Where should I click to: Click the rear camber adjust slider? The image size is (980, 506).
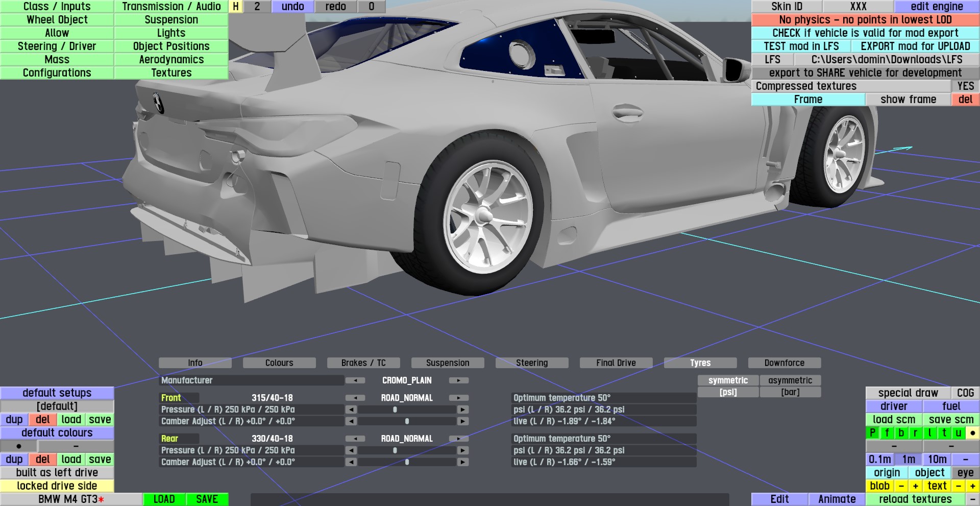point(407,462)
